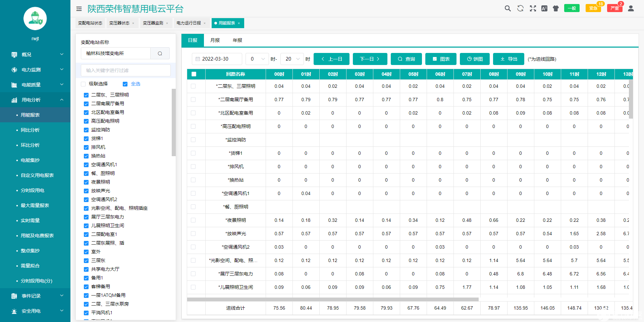Uncheck 监控消防 in the circuit list
This screenshot has width=644, height=322.
tap(86, 130)
